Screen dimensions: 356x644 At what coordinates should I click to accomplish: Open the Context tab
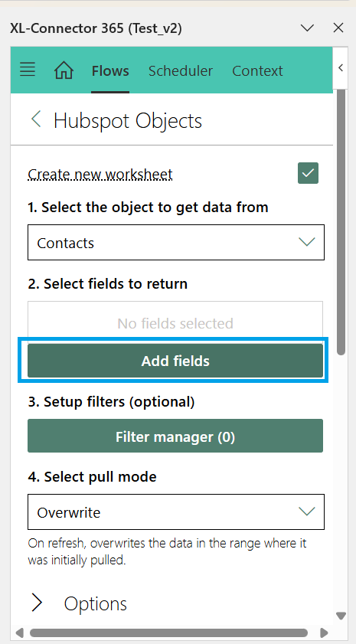[x=257, y=71]
